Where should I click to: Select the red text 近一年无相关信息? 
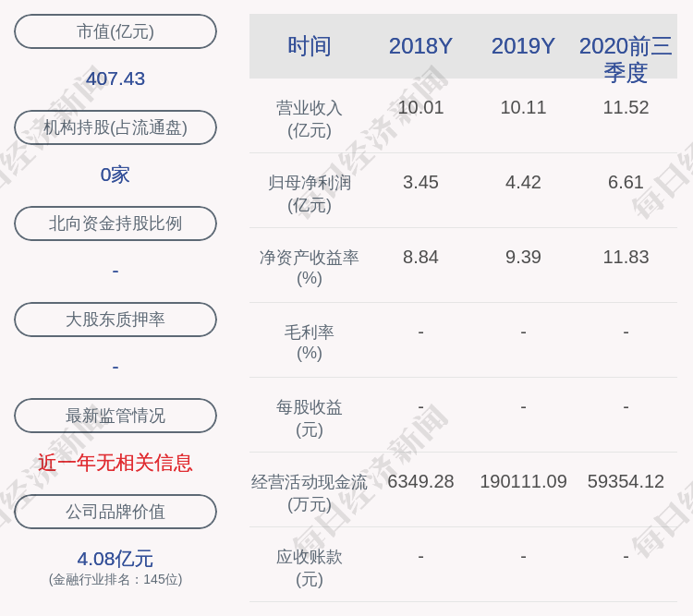115,463
